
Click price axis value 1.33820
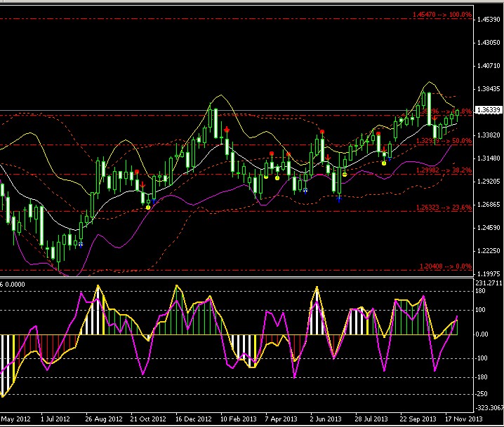pos(489,135)
